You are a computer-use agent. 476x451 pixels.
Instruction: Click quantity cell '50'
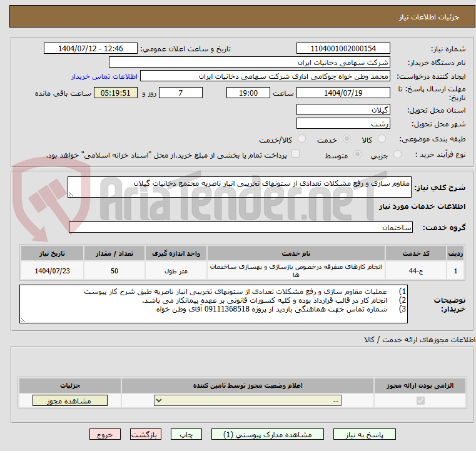(114, 270)
